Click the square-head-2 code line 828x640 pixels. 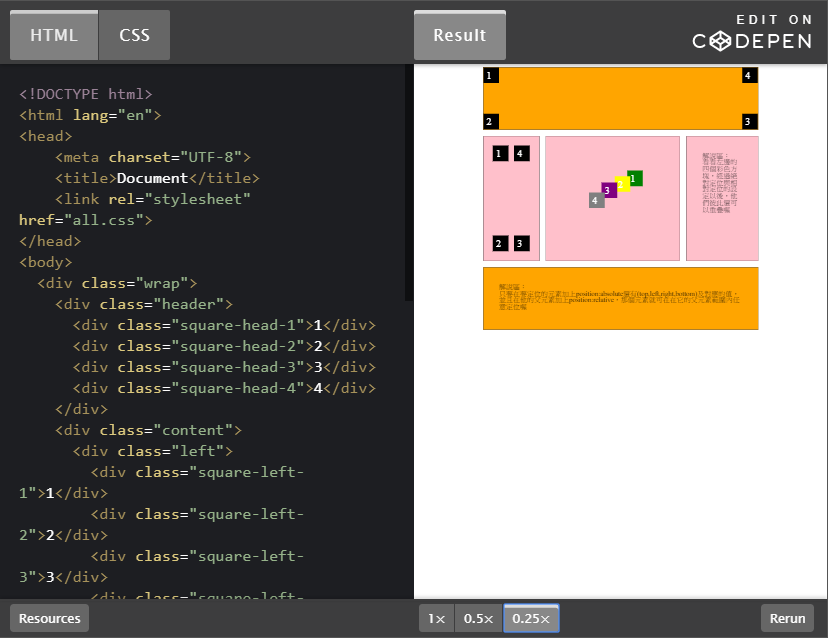pos(224,346)
